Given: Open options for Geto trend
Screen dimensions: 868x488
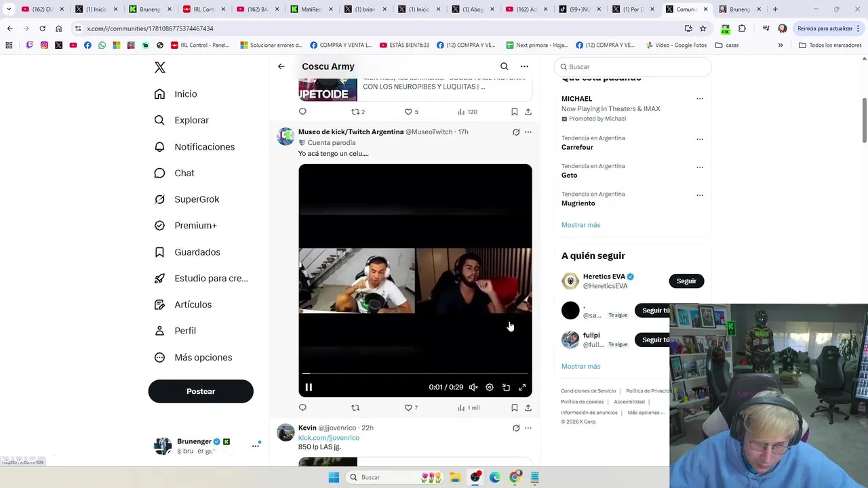Looking at the screenshot, I should click(x=700, y=167).
